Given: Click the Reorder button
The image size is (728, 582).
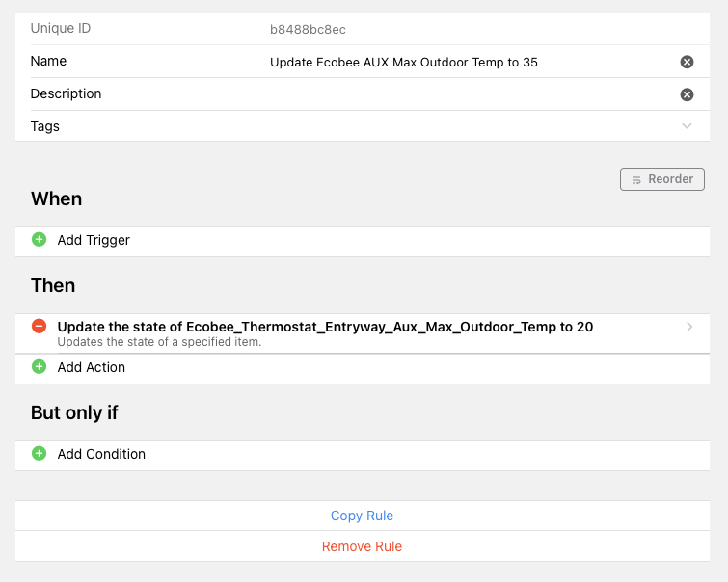Looking at the screenshot, I should pyautogui.click(x=662, y=179).
